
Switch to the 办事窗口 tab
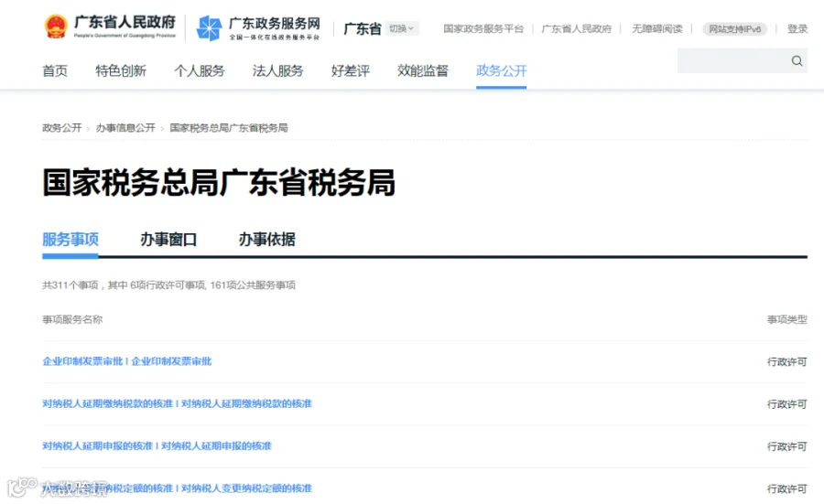168,240
